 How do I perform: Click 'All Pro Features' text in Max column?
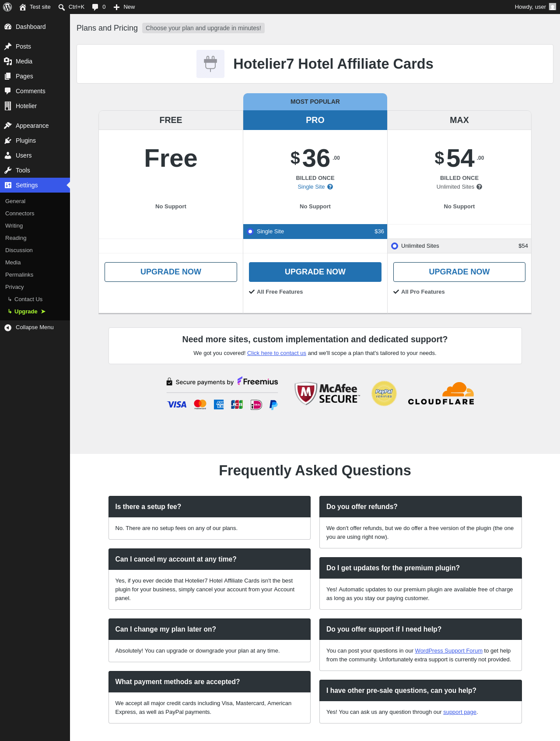point(423,292)
